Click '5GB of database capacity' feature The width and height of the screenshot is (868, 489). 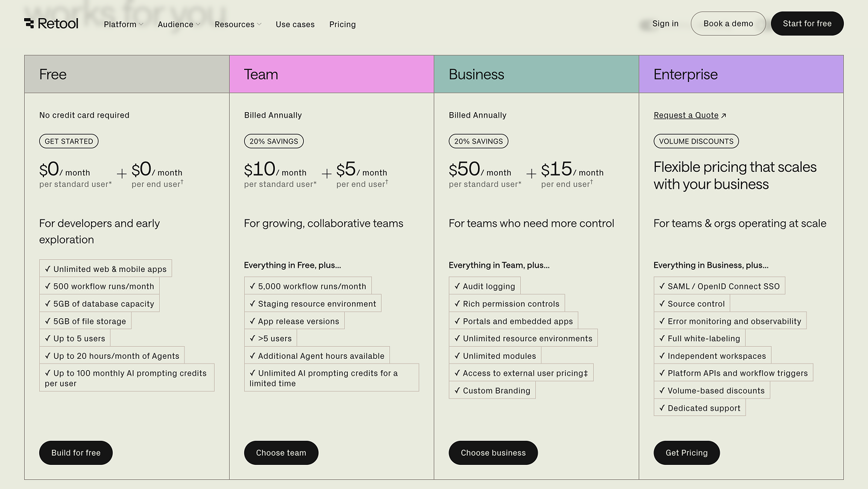click(x=99, y=304)
